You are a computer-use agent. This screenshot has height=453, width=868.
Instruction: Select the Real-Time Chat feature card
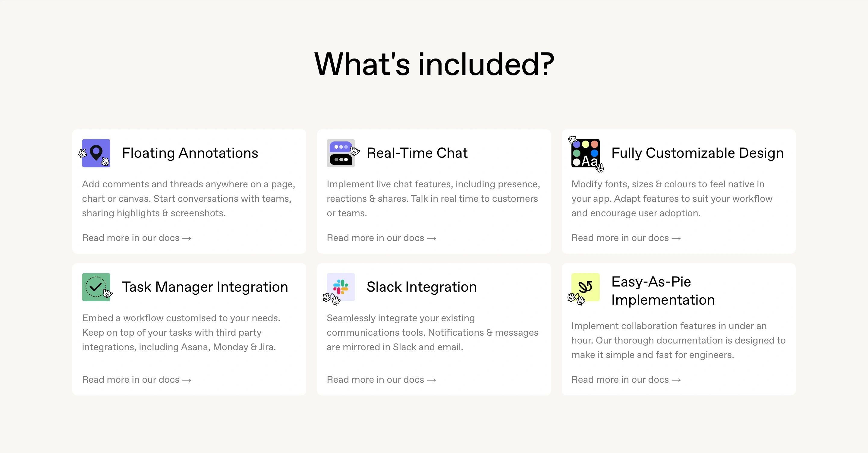tap(434, 191)
